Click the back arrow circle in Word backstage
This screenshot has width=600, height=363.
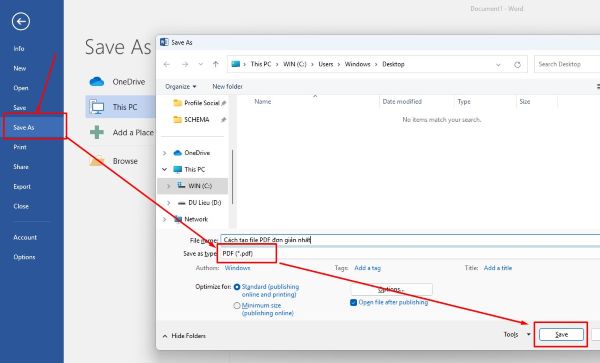coord(21,21)
